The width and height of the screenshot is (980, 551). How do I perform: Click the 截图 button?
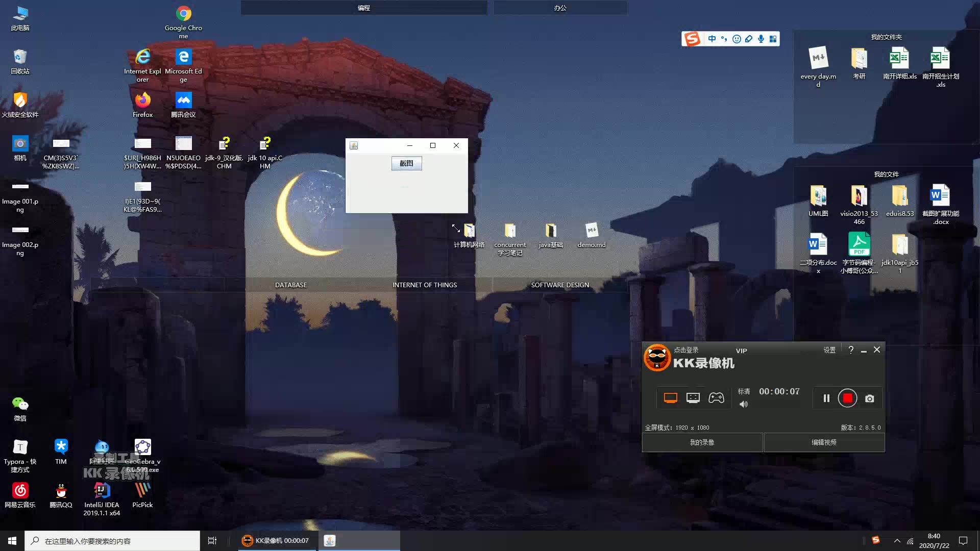coord(406,163)
